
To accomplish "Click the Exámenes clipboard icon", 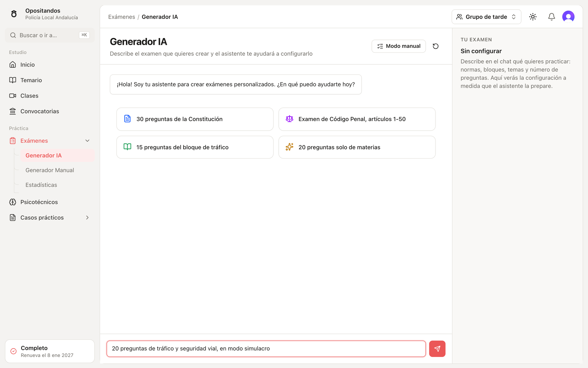I will tap(13, 141).
